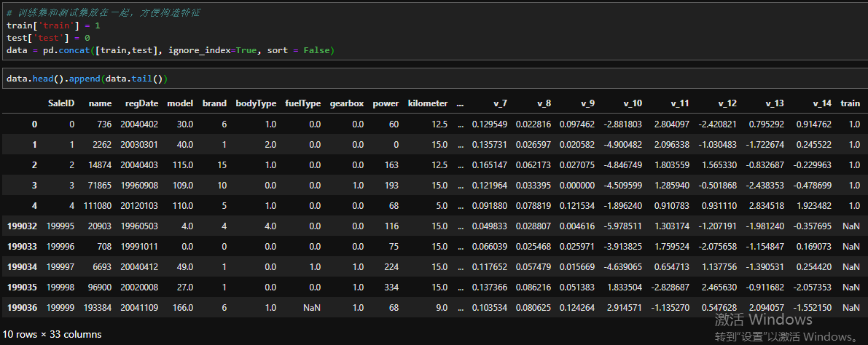Click the bodyType column header
Screen dimensions: 868x345
(256, 103)
